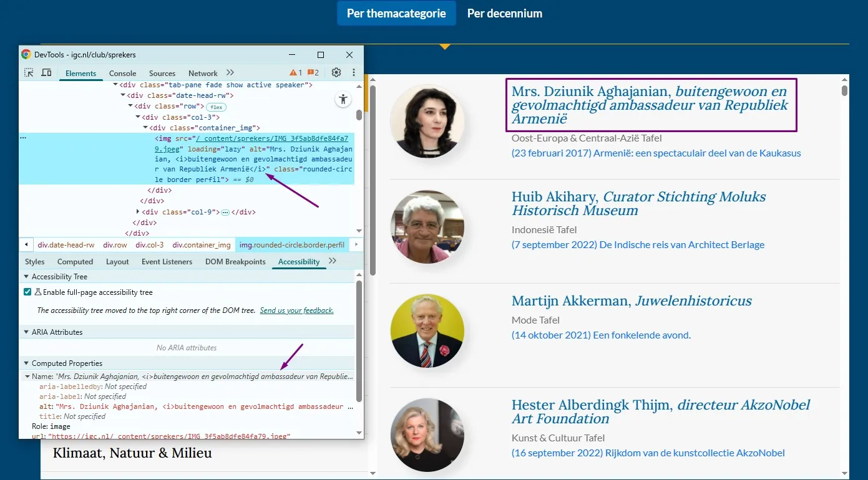Screen dimensions: 868x480
Task: Click the issues count badge
Action: click(x=313, y=73)
